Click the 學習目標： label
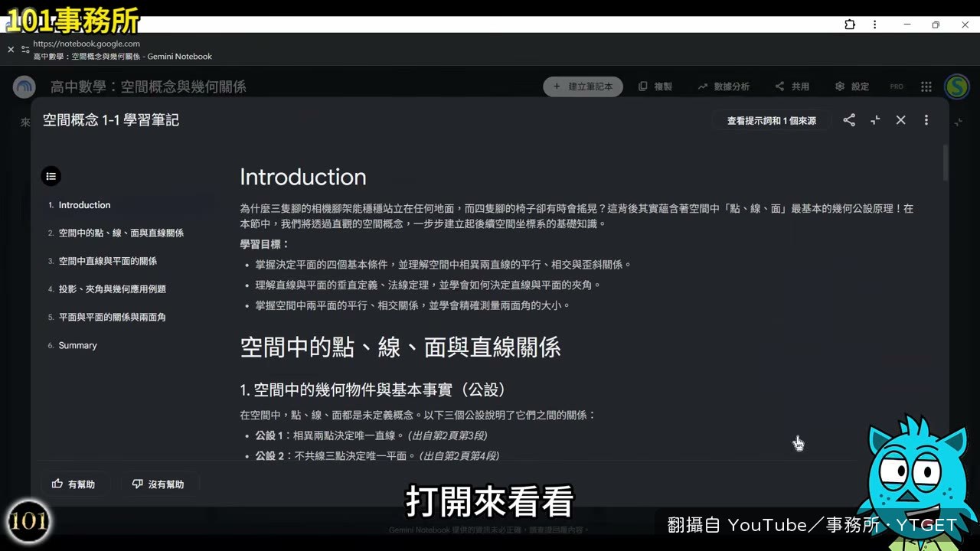 pos(265,244)
